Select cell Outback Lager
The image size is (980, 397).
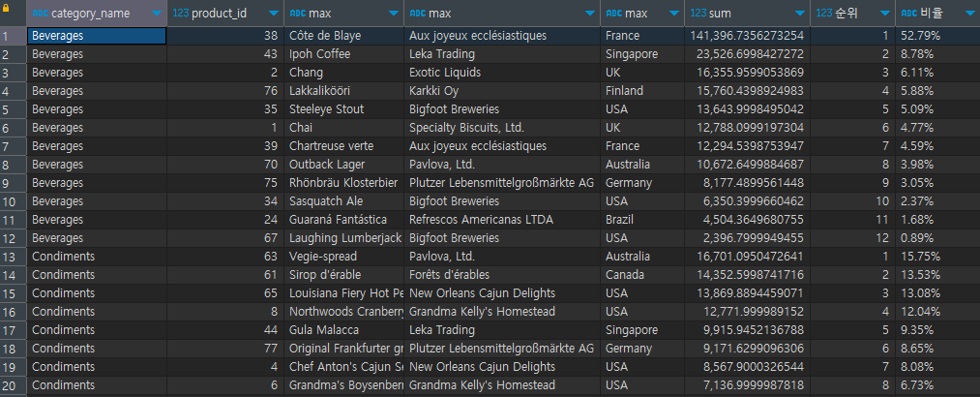343,165
